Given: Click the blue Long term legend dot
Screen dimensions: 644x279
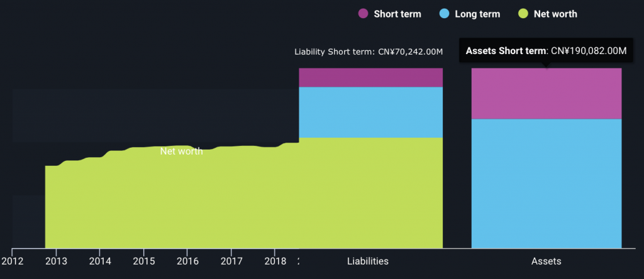Looking at the screenshot, I should 444,14.
